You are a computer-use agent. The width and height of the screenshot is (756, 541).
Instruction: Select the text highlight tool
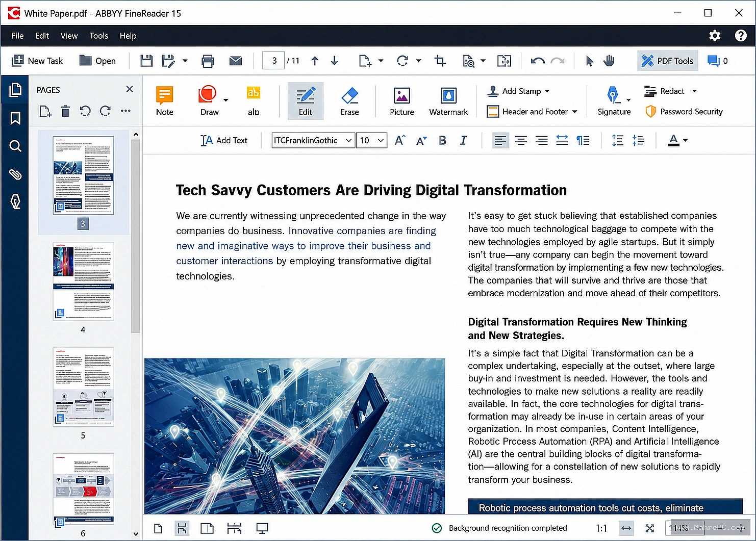[x=254, y=101]
